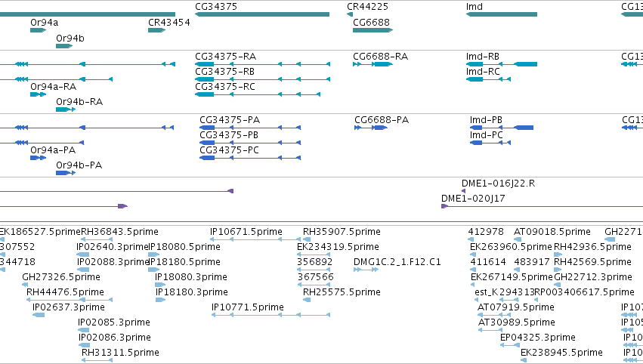Select the Imd-PC protein feature

[490, 143]
